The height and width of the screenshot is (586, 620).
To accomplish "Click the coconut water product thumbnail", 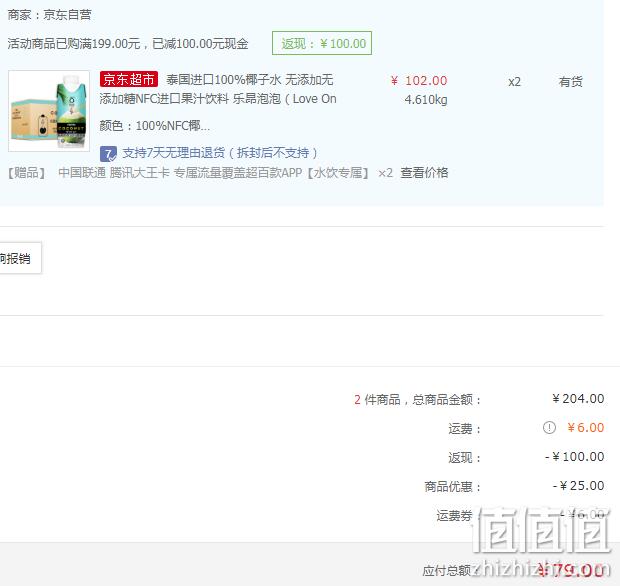I will coord(49,111).
